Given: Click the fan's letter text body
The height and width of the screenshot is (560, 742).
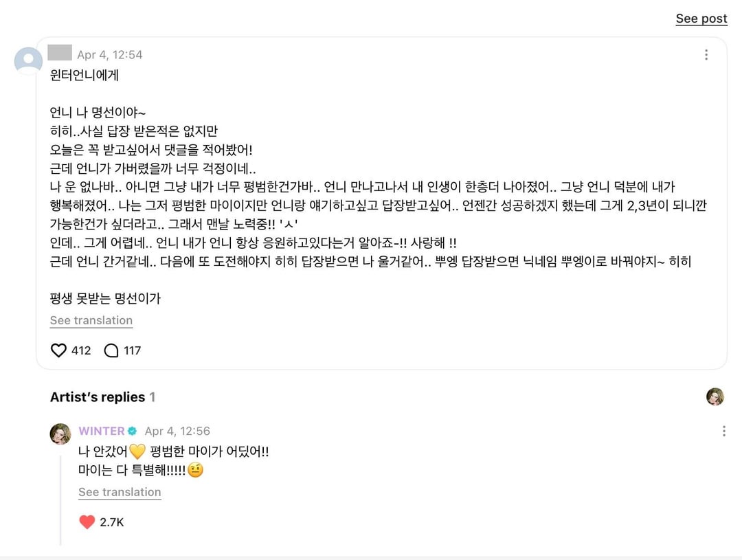Looking at the screenshot, I should [x=344, y=206].
